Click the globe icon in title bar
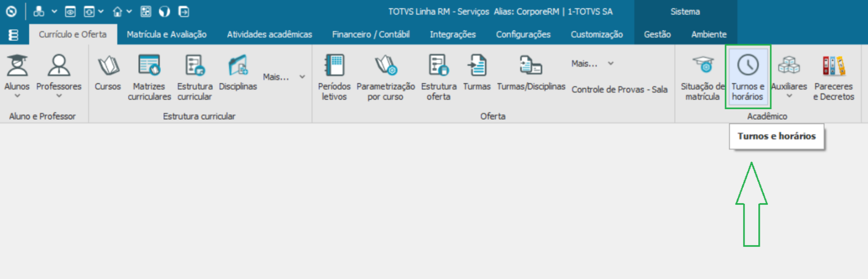Screen dimensions: 868x279 164,11
